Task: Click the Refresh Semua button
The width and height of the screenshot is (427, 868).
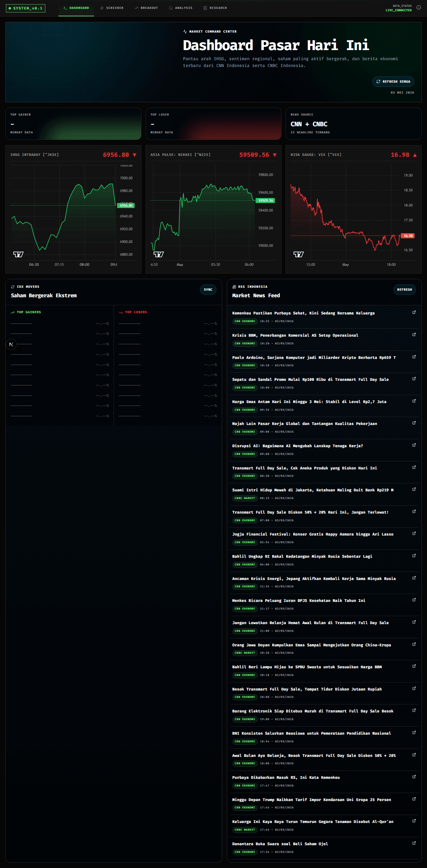Action: click(x=393, y=81)
